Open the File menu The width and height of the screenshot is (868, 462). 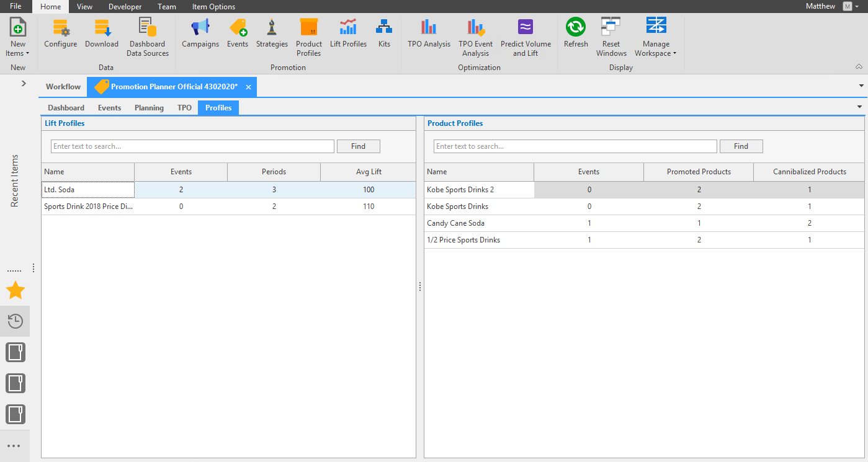16,6
